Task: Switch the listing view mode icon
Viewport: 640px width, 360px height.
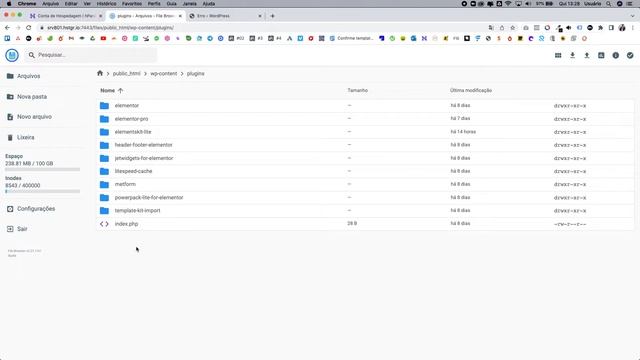Action: (x=558, y=55)
